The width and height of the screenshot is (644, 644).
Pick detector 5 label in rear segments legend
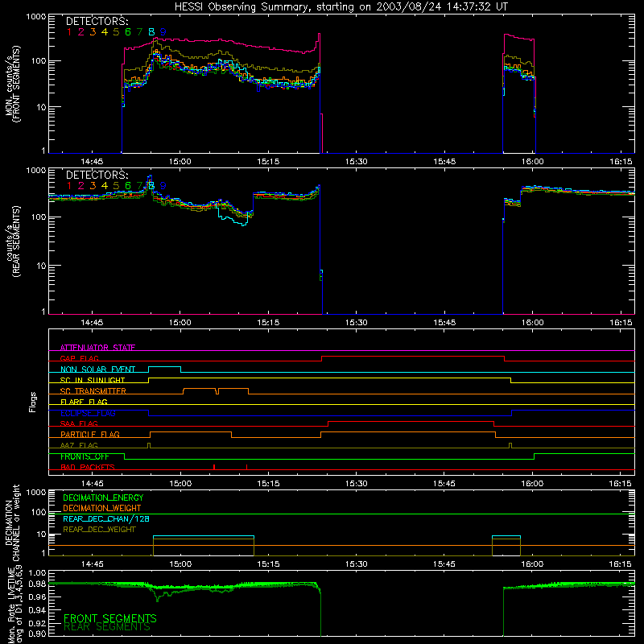tap(116, 186)
